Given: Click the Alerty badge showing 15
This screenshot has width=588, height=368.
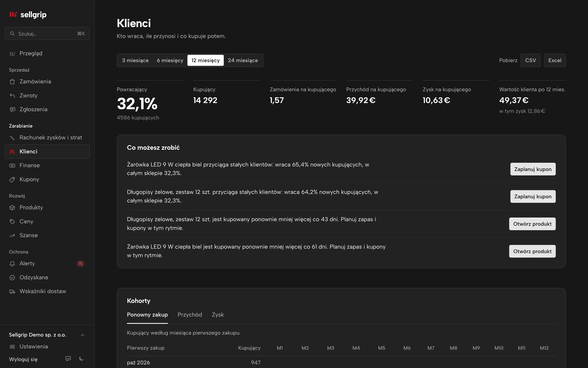Looking at the screenshot, I should point(80,264).
